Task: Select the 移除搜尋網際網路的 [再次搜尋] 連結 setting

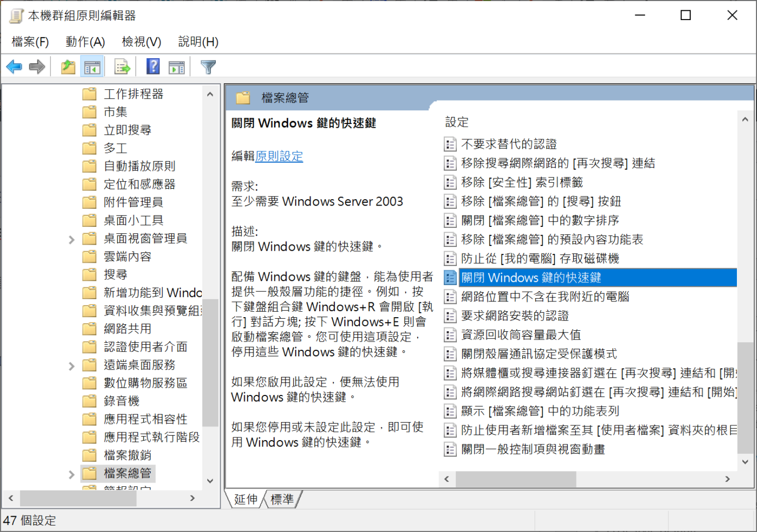Action: [x=558, y=163]
